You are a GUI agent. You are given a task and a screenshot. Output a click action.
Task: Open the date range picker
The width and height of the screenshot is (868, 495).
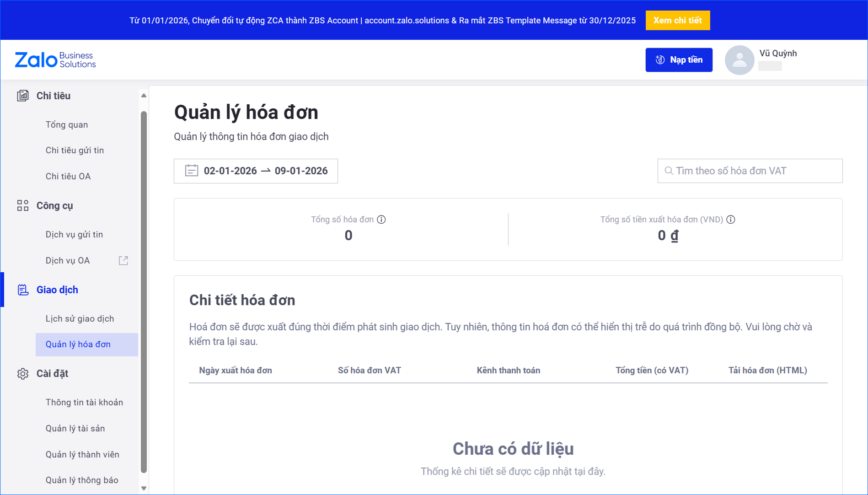(x=256, y=171)
